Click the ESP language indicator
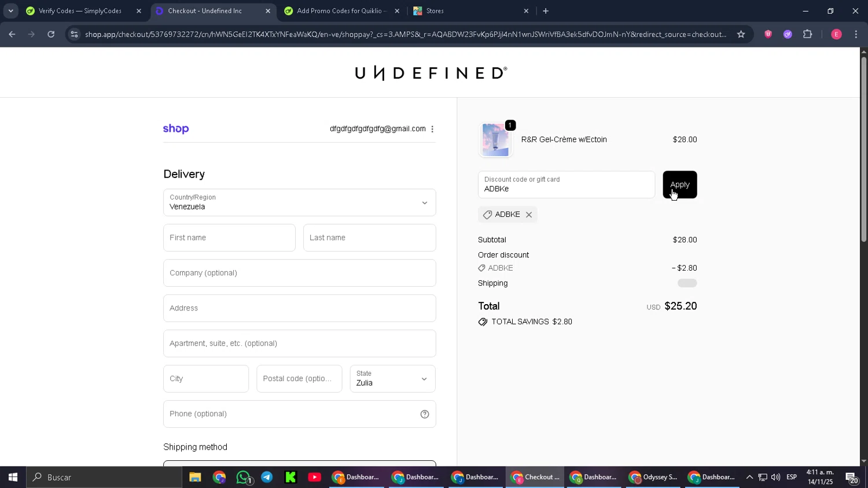 click(x=792, y=477)
